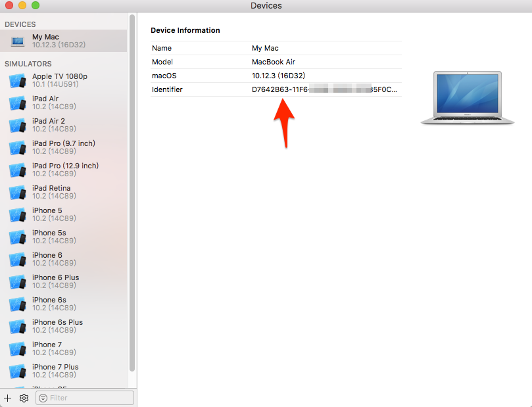
Task: Click the iPhone 5 simulator icon
Action: coord(17,215)
